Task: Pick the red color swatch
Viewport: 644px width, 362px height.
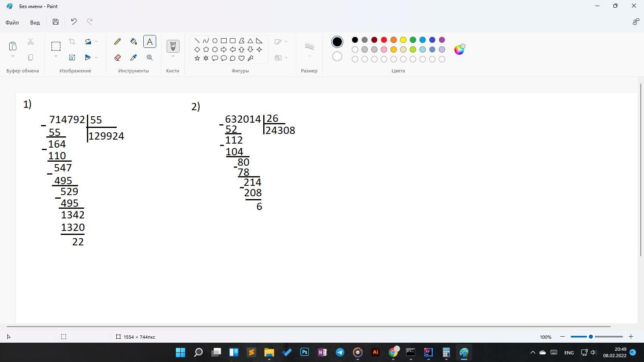Action: point(384,40)
